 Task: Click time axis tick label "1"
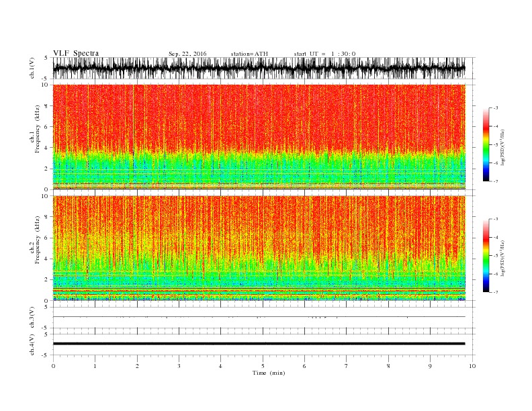click(x=95, y=366)
